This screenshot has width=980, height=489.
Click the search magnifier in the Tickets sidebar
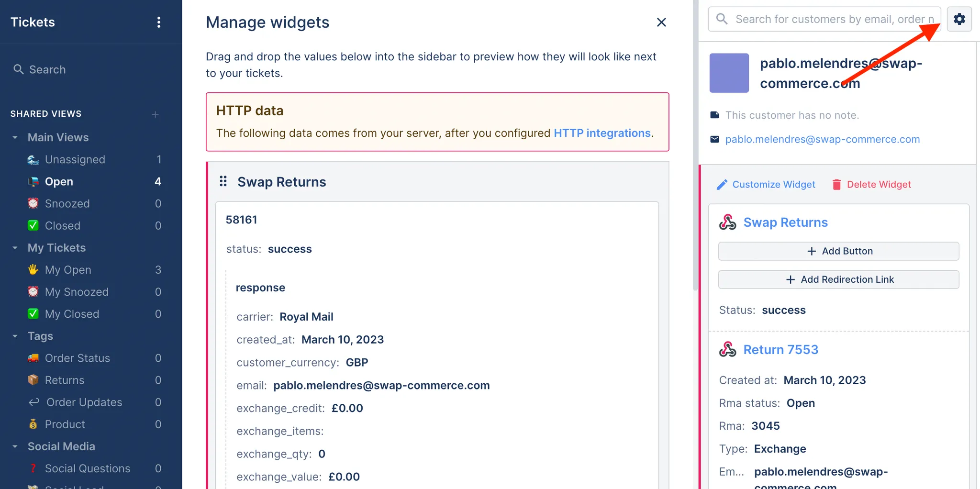click(18, 69)
